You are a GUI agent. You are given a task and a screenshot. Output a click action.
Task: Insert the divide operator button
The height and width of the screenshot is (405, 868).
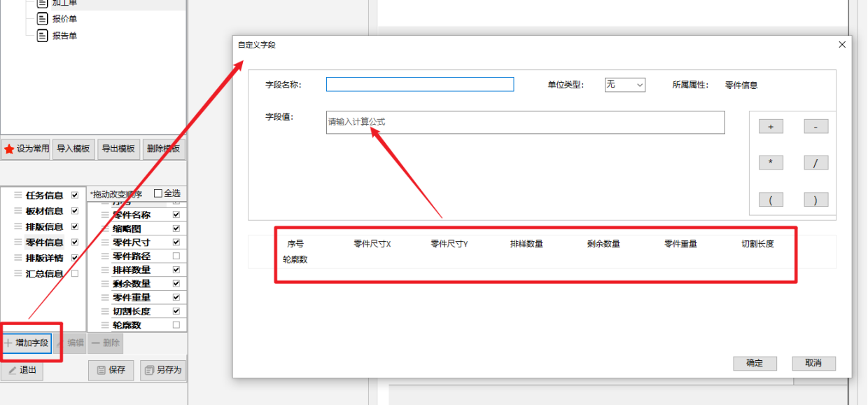[815, 163]
